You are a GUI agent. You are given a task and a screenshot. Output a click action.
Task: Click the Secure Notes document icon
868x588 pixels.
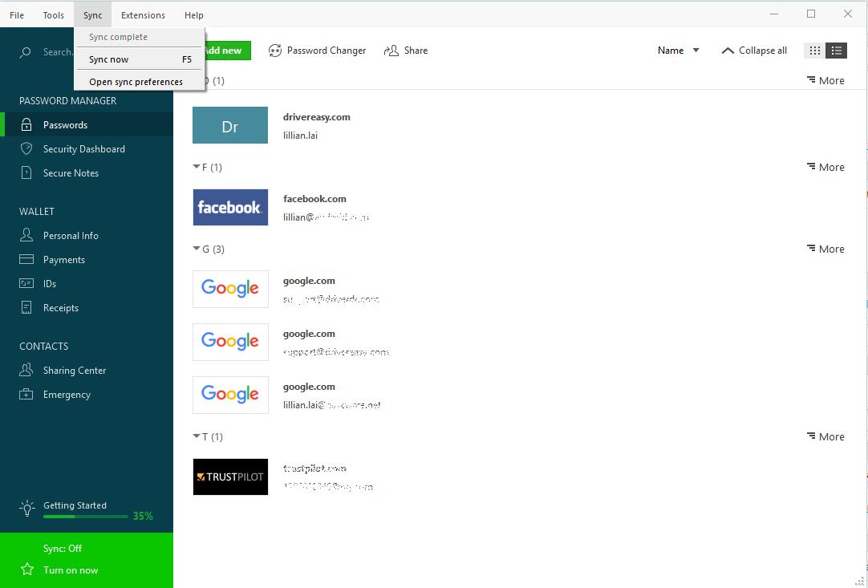[x=26, y=172]
